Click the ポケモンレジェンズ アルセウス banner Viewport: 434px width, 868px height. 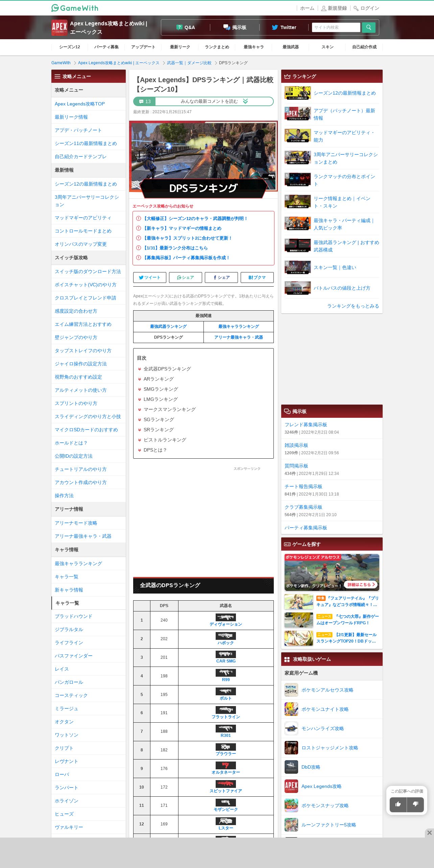332,573
